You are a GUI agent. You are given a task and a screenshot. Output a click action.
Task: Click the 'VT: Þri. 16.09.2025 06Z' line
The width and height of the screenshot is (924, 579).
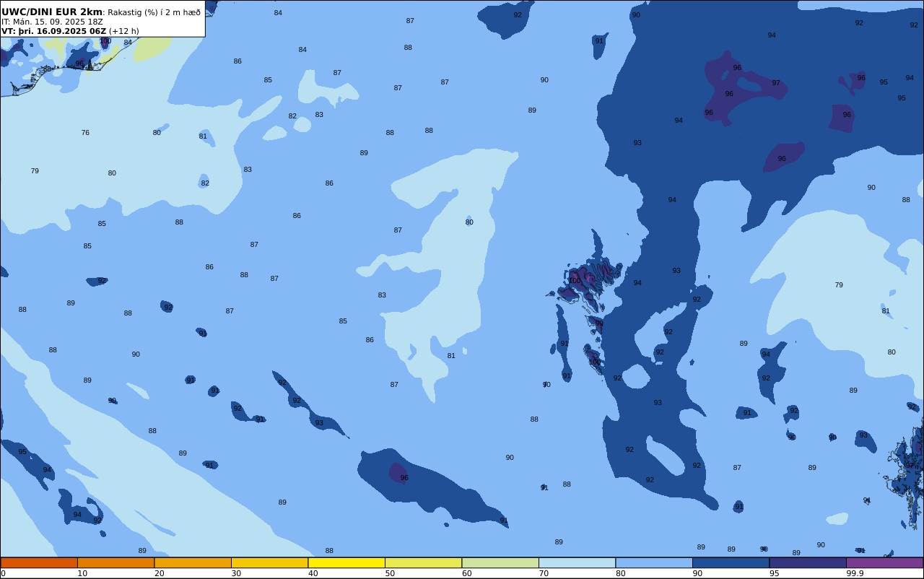pyautogui.click(x=53, y=31)
